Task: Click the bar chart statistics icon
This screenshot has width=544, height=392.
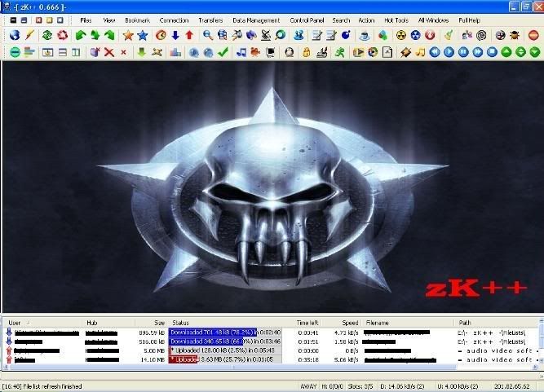Action: point(175,52)
